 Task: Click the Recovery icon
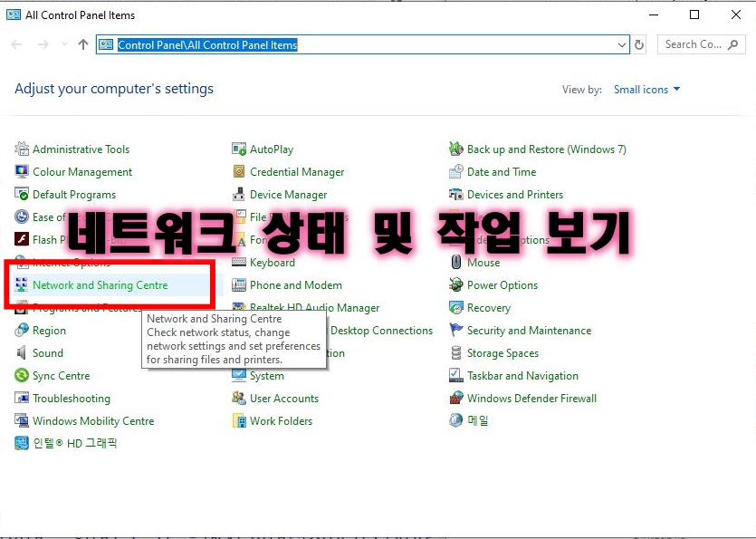456,308
